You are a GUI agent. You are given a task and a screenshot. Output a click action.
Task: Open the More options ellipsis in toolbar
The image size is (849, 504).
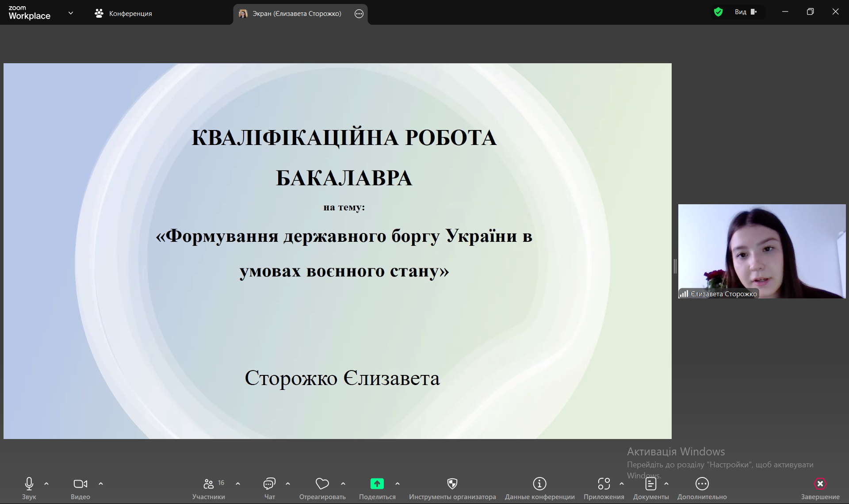(x=702, y=484)
